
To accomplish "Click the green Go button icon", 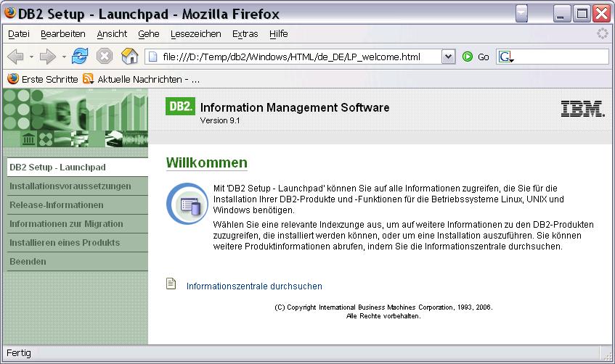I will tap(467, 57).
